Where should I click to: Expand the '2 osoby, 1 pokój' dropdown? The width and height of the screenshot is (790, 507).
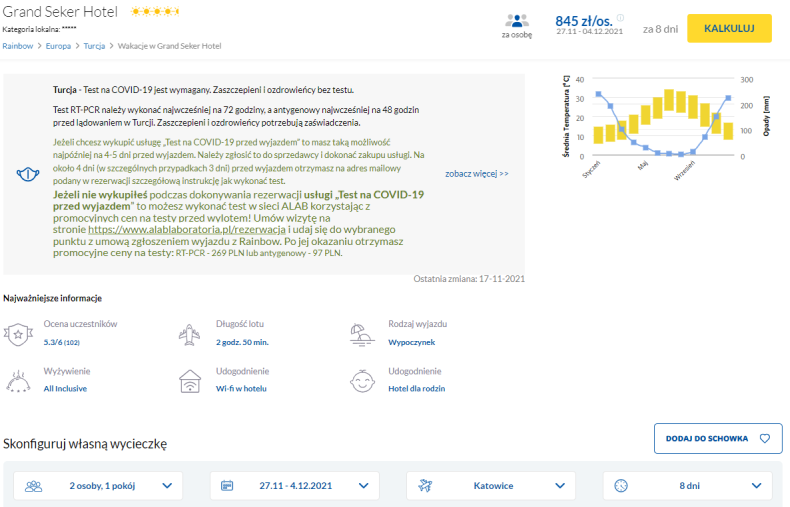[98, 486]
